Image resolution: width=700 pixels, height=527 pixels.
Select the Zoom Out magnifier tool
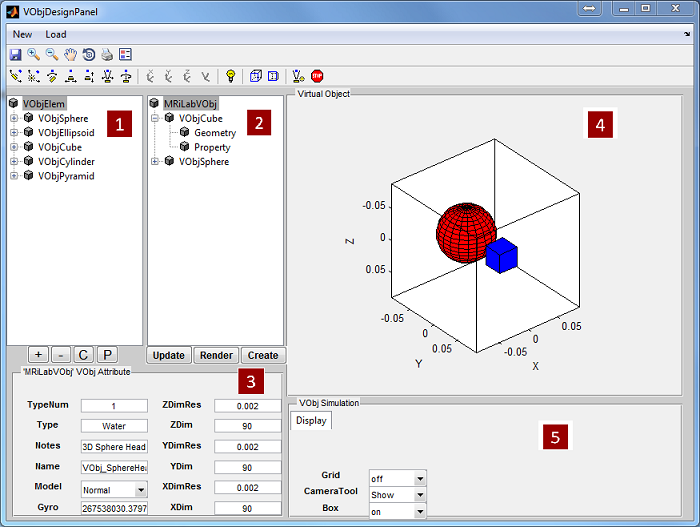tap(52, 54)
